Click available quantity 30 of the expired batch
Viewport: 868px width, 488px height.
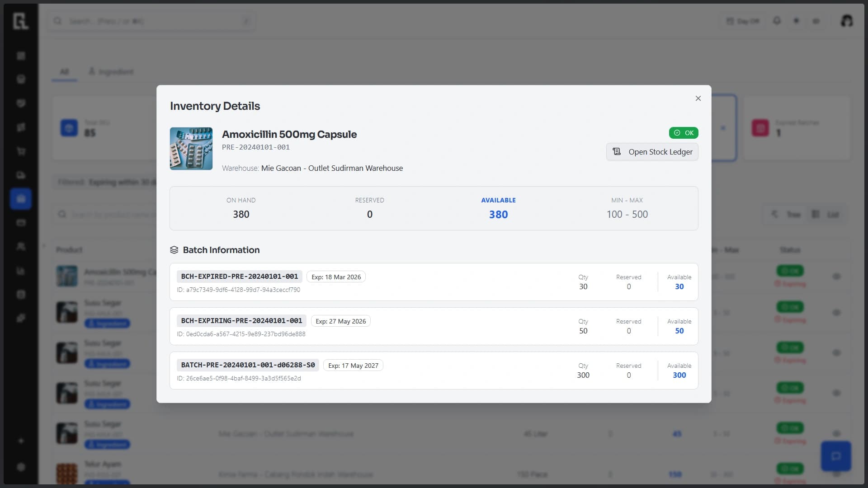coord(679,286)
